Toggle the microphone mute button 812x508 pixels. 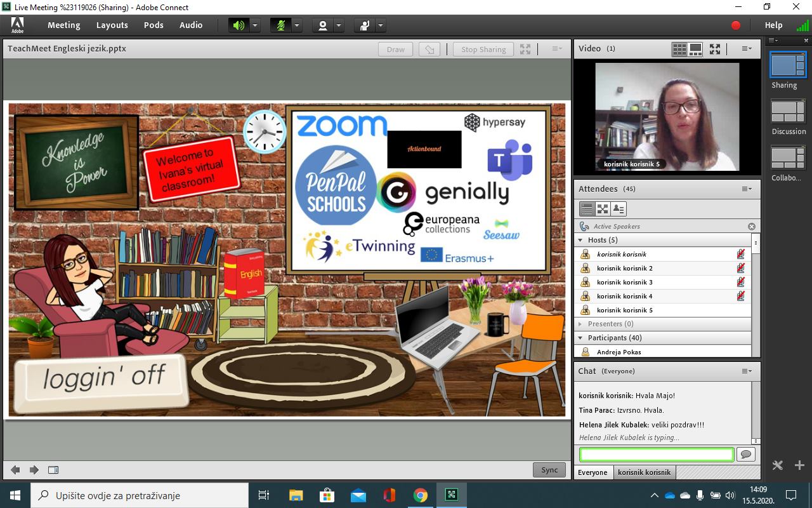coord(280,25)
